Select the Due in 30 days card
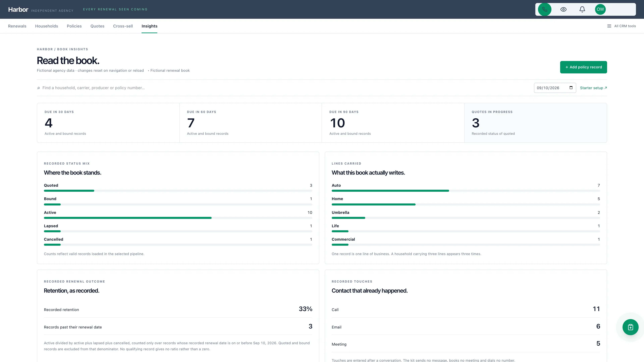Viewport: 644px width, 362px height. point(108,123)
